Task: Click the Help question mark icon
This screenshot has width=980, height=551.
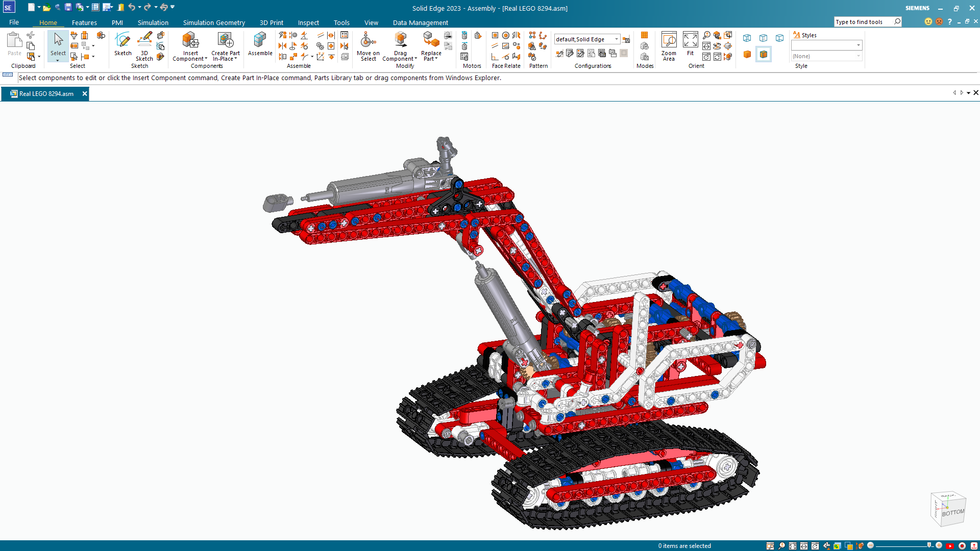Action: tap(949, 21)
